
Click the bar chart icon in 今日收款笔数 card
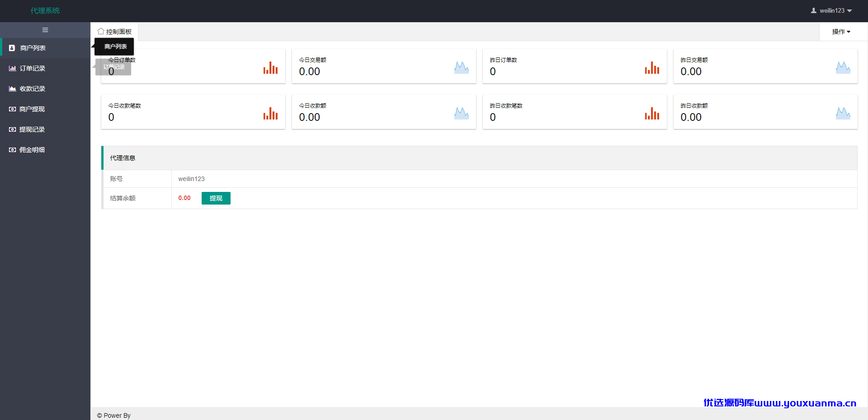tap(270, 114)
